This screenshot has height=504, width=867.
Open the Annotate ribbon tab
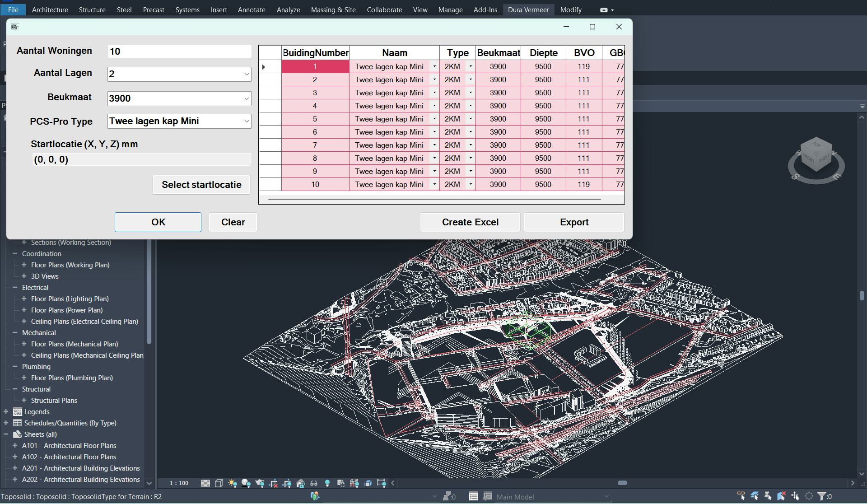(x=252, y=9)
